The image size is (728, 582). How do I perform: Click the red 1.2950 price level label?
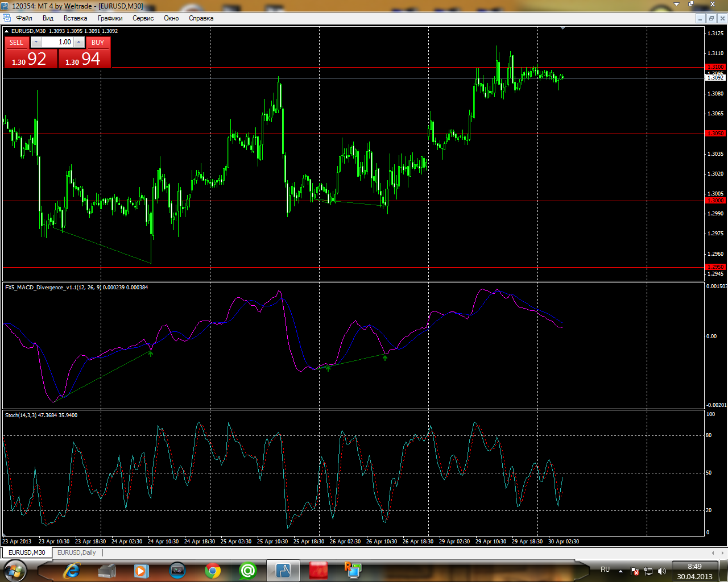[x=715, y=267]
